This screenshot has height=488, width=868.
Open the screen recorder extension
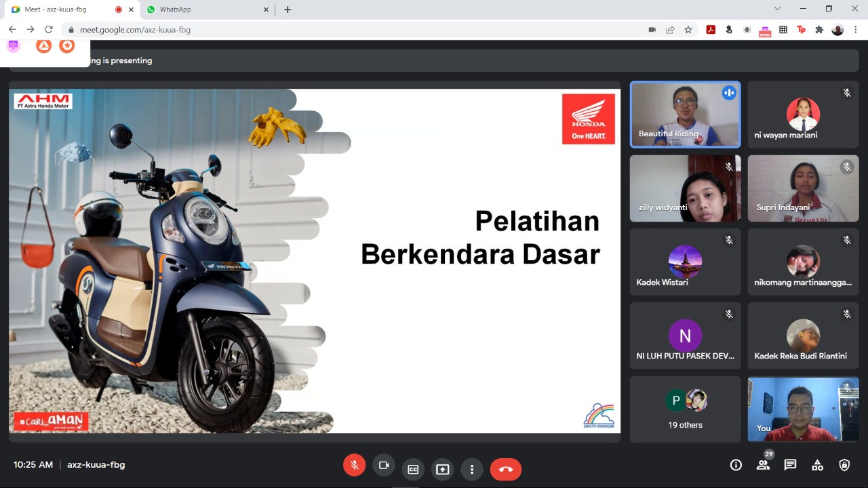tap(747, 30)
